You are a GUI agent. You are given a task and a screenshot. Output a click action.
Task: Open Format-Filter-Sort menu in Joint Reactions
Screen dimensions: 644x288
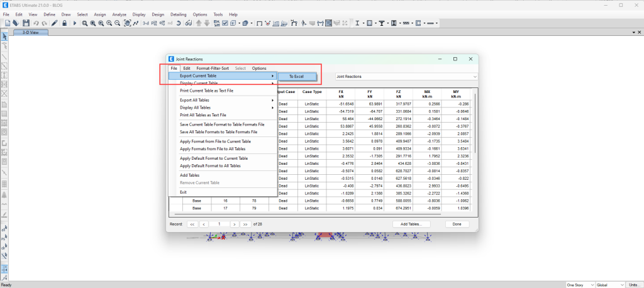pyautogui.click(x=213, y=68)
